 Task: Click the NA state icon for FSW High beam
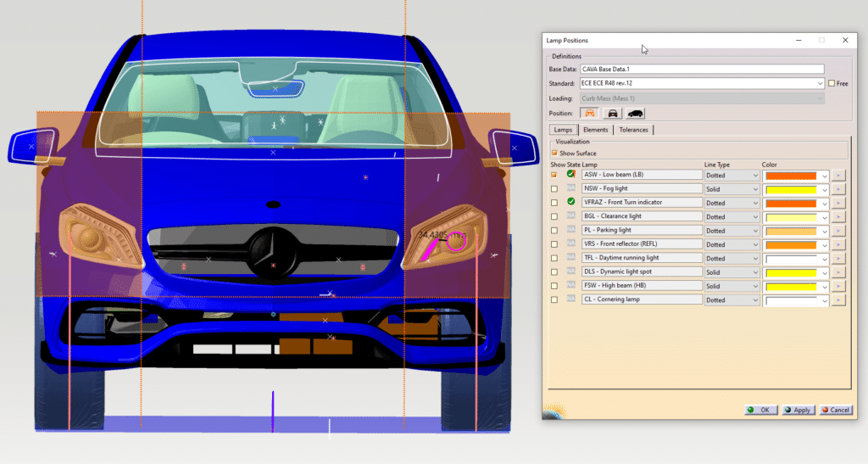(570, 285)
